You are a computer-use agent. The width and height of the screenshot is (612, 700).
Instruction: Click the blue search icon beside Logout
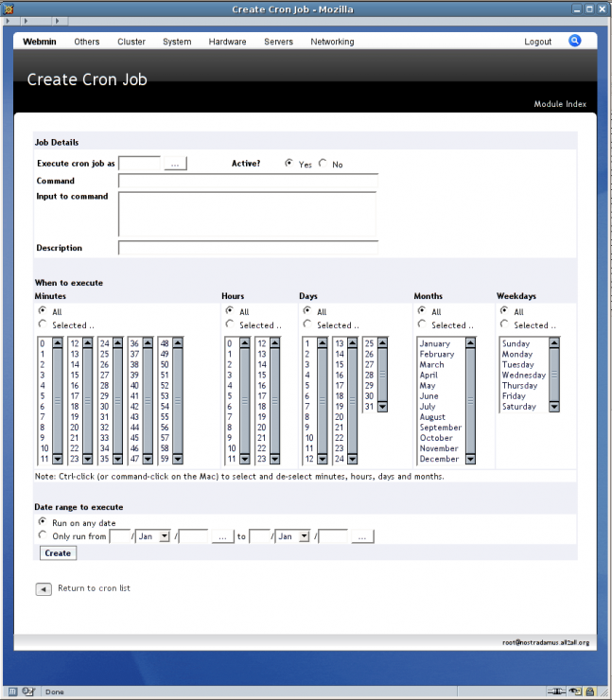pyautogui.click(x=574, y=41)
